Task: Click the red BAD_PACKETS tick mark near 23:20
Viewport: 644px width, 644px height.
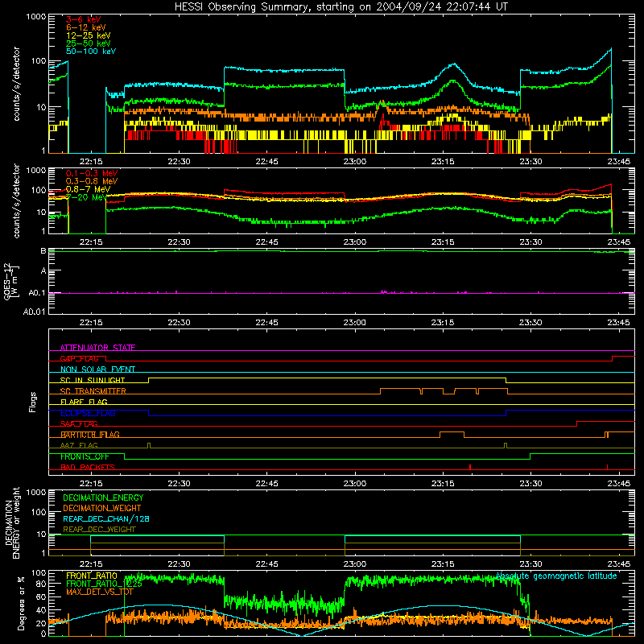Action: 470,467
